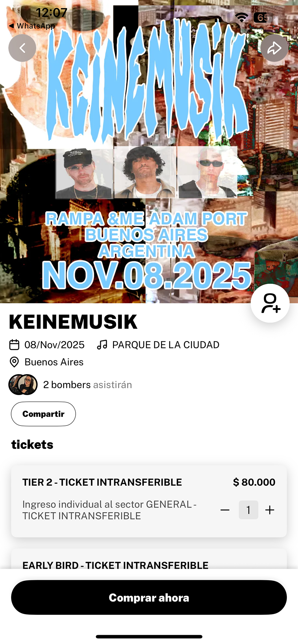
Task: Increase Tier 2 ticket quantity
Action: click(x=270, y=510)
